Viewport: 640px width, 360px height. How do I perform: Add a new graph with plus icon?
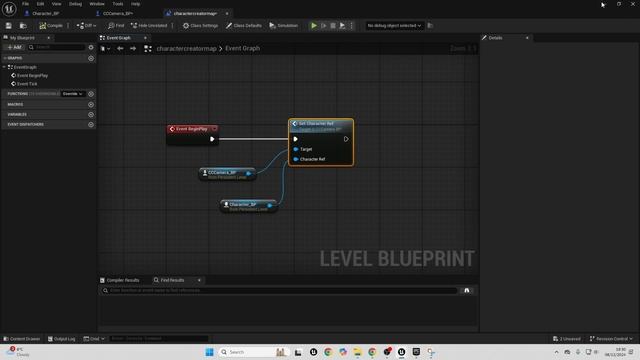[91, 58]
